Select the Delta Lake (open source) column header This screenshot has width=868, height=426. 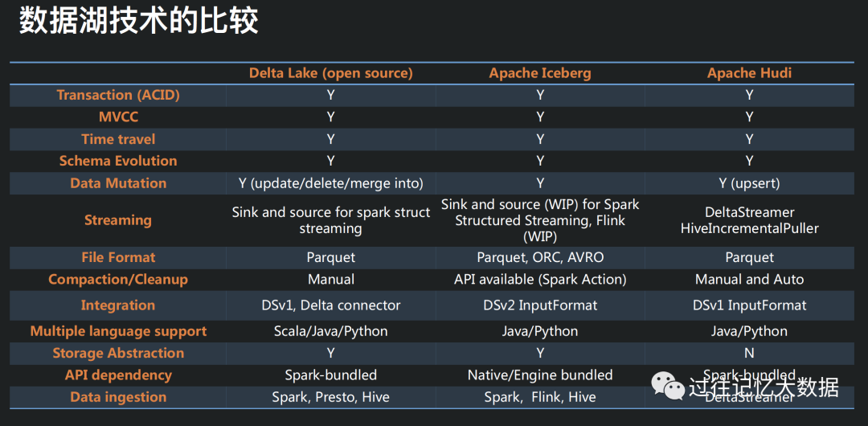click(330, 73)
